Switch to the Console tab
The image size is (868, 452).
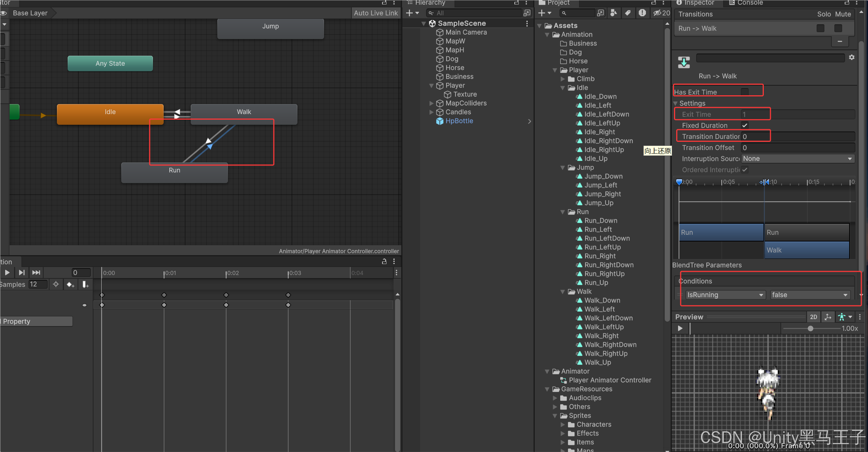tap(746, 3)
